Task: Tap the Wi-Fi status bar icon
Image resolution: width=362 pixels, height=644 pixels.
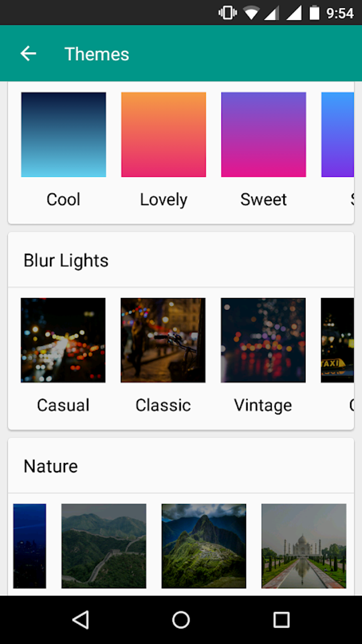Action: [251, 13]
